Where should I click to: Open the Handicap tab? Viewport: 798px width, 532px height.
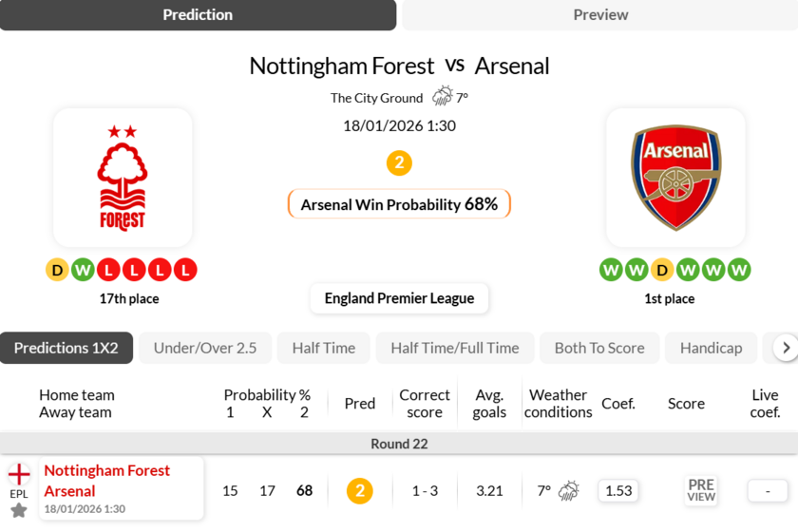coord(711,348)
